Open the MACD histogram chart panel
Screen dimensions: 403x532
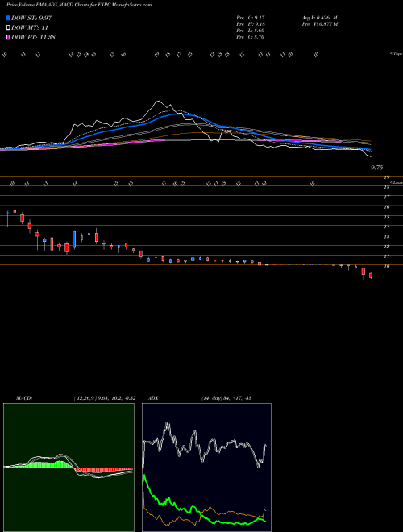pos(69,468)
